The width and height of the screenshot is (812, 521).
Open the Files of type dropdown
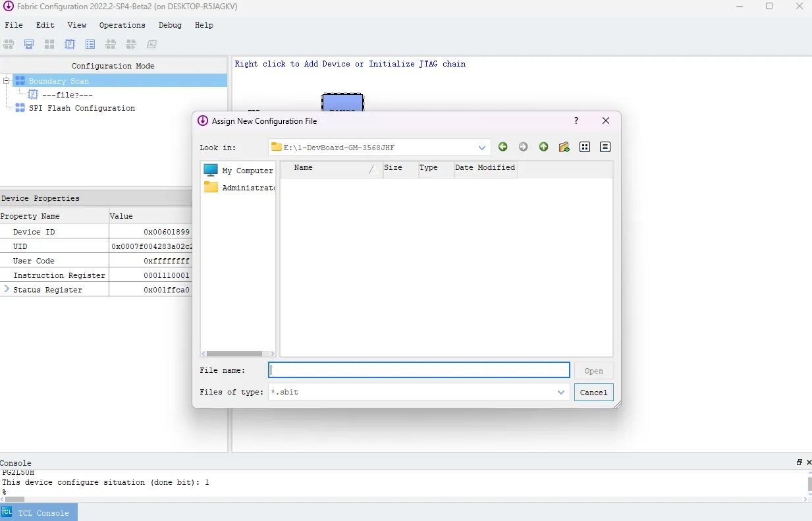point(560,392)
